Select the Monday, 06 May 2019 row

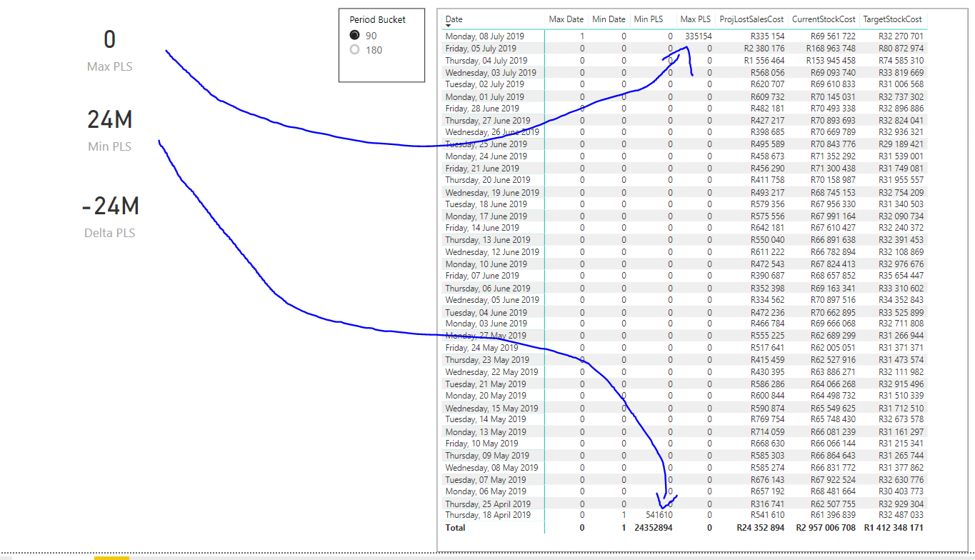coord(684,491)
